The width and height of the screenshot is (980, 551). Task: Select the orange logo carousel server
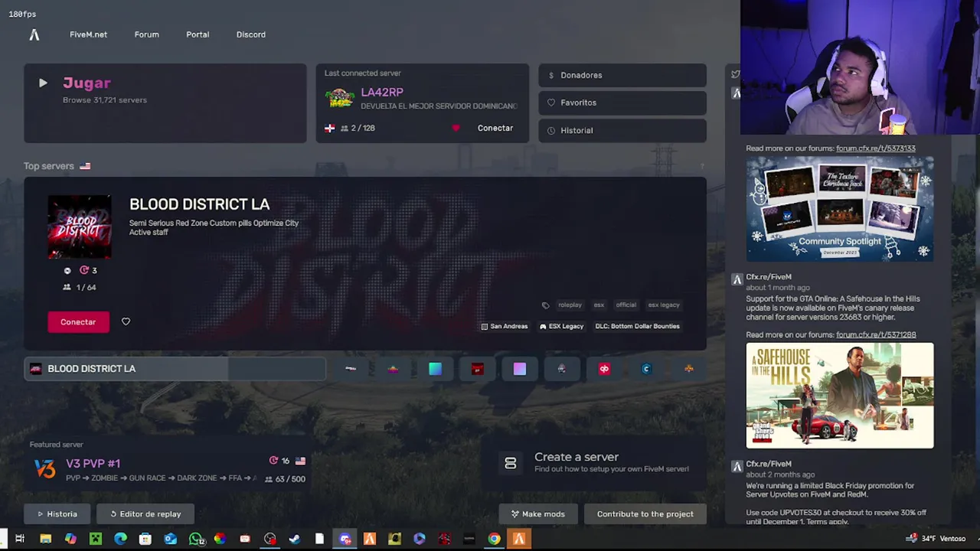pyautogui.click(x=689, y=369)
